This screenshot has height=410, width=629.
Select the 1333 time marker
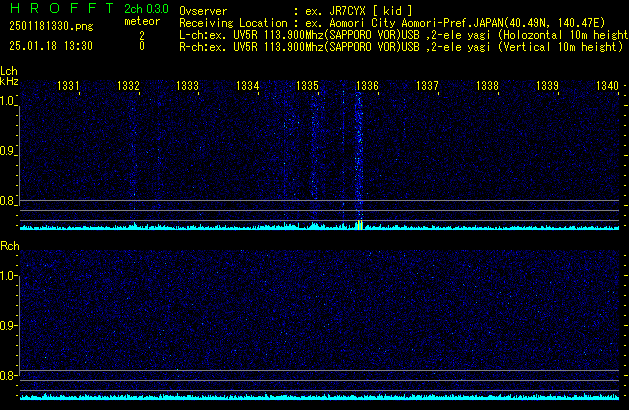tap(188, 86)
